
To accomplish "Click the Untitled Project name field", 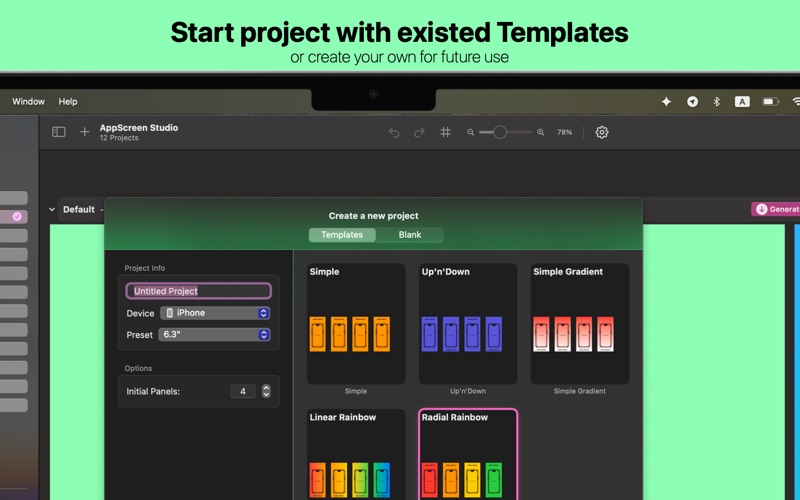I will point(198,291).
